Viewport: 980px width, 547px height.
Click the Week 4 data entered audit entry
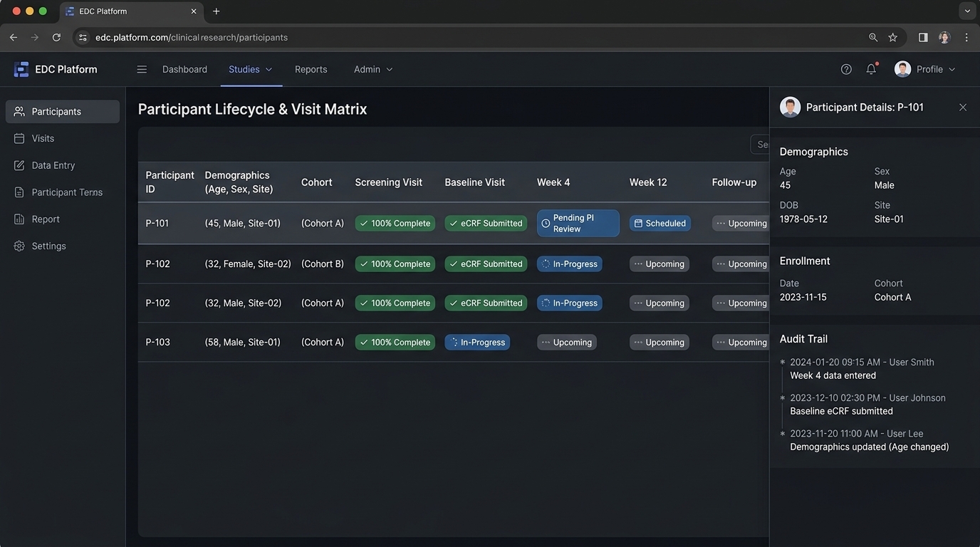click(862, 368)
